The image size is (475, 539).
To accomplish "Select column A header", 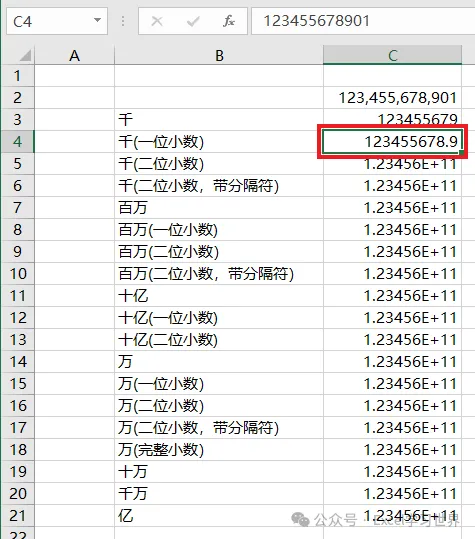I will tap(74, 55).
